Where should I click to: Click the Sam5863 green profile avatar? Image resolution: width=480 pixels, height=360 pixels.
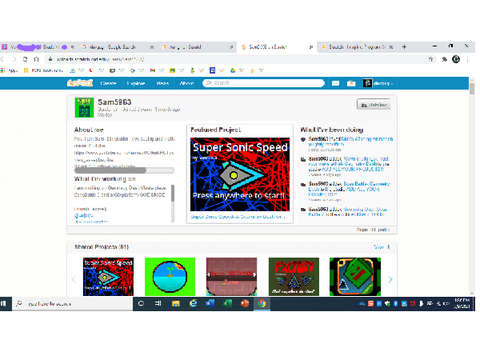[x=84, y=107]
